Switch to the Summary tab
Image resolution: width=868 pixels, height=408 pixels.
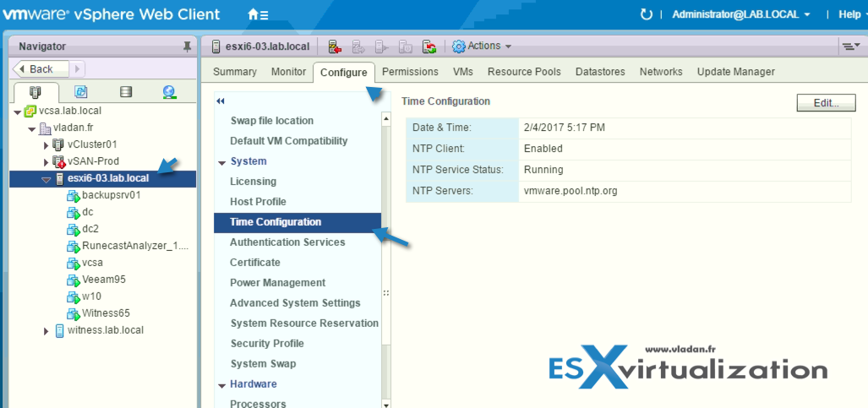[x=235, y=72]
